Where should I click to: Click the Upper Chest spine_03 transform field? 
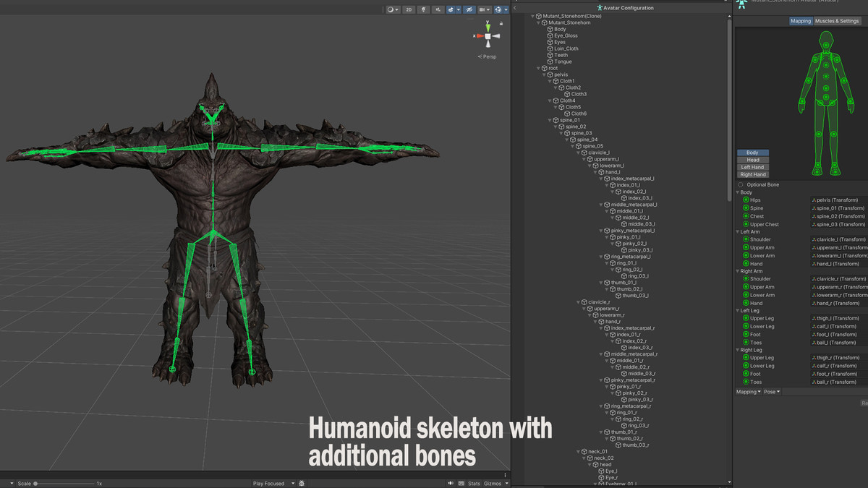tap(839, 224)
